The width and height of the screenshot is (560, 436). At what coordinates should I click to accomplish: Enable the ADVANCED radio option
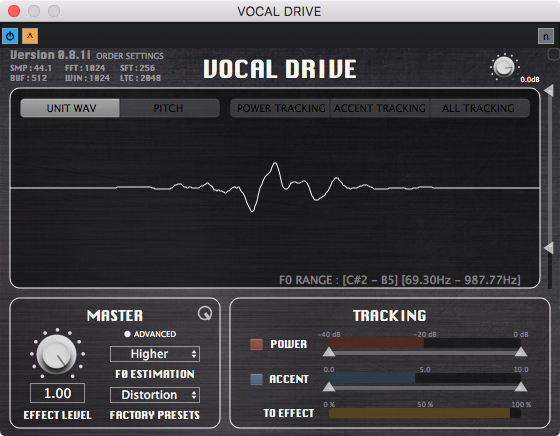(x=127, y=334)
